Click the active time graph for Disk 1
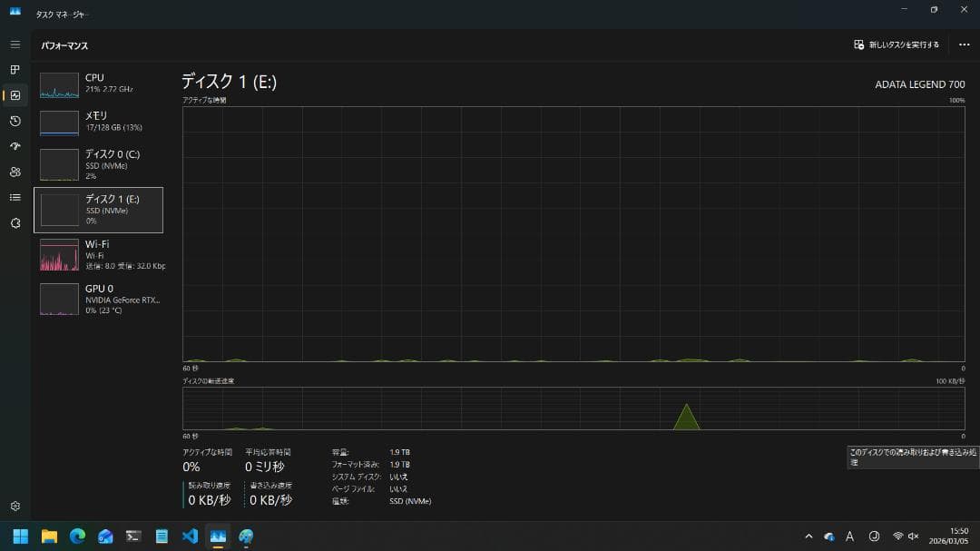 [572, 236]
